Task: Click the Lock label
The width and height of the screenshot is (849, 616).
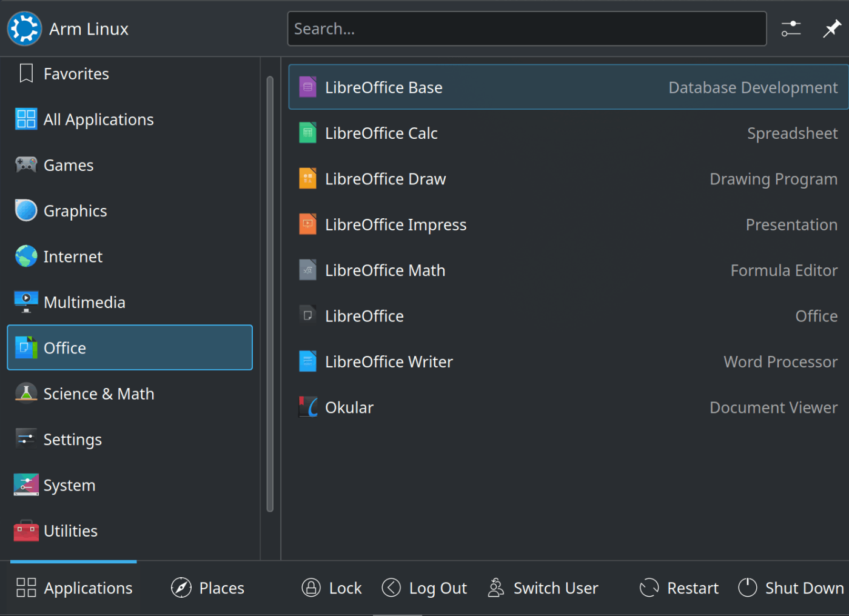Action: pyautogui.click(x=345, y=588)
